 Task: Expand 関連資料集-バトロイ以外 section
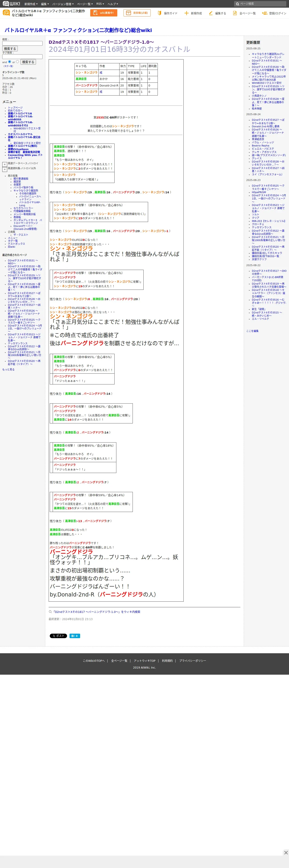point(5,169)
